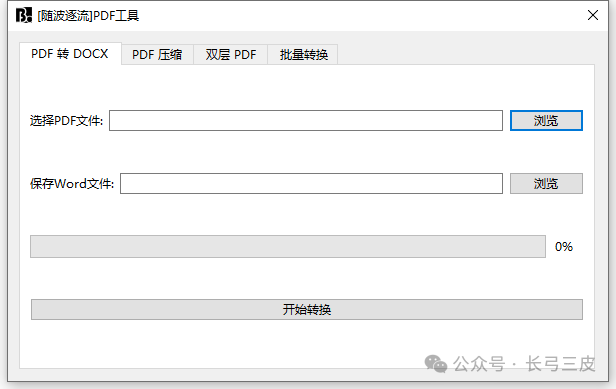Image resolution: width=616 pixels, height=389 pixels.
Task: Click the [随波逐流]PDF工具 window title text
Action: (88, 16)
